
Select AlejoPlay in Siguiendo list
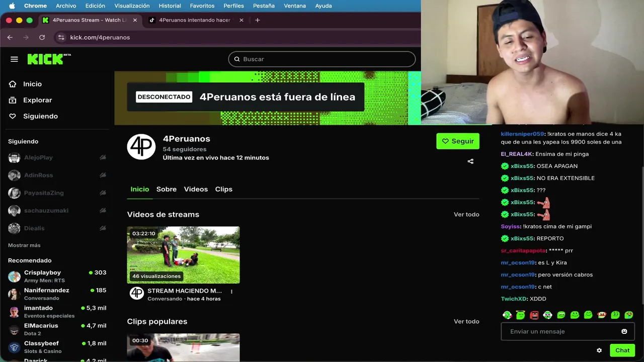click(57, 157)
